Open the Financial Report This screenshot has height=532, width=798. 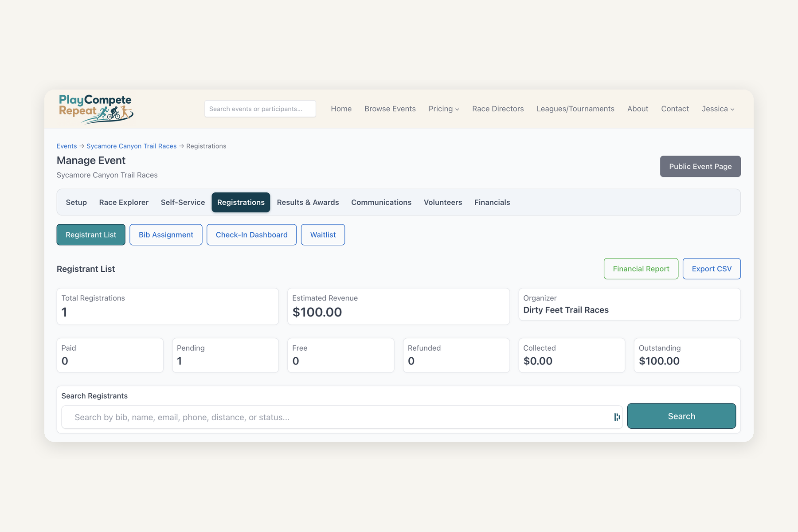tap(641, 269)
